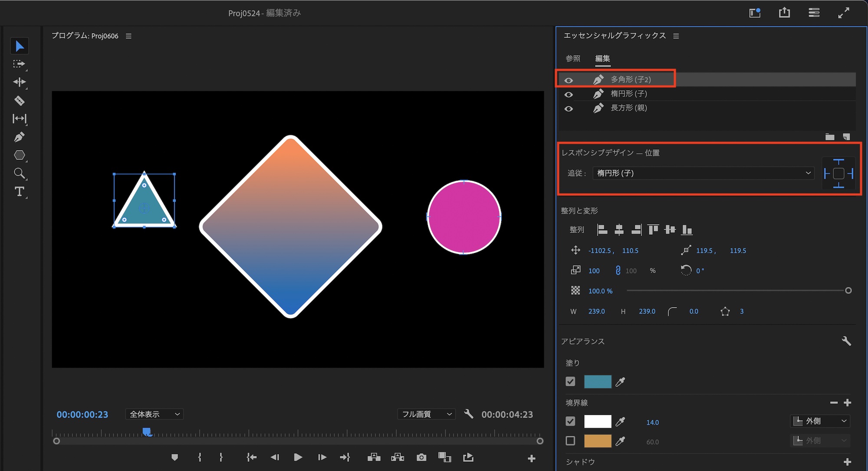
Task: Click the Export Frame camera icon
Action: pos(421,457)
